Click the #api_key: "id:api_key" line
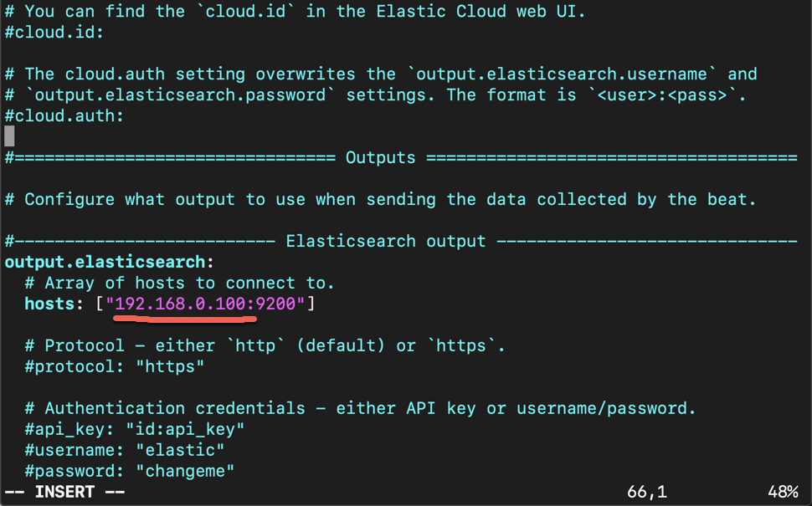The width and height of the screenshot is (812, 506). pyautogui.click(x=135, y=429)
